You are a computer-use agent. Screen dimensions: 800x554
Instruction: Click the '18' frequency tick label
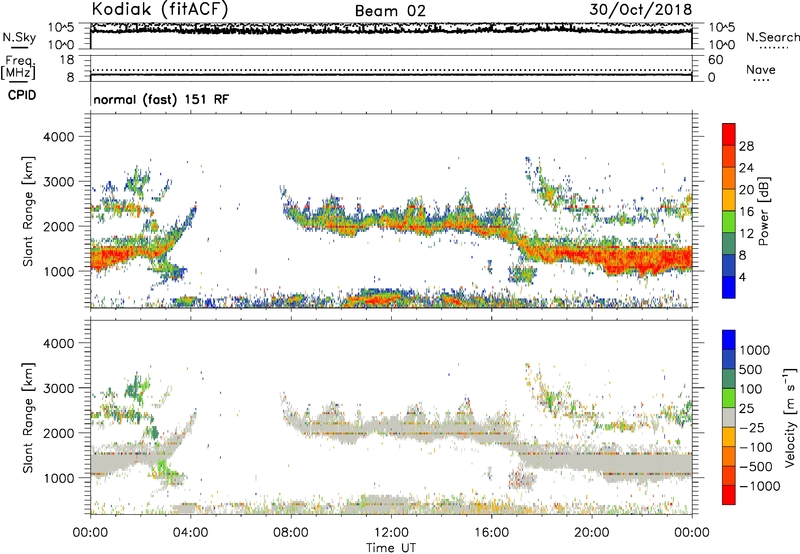point(67,60)
